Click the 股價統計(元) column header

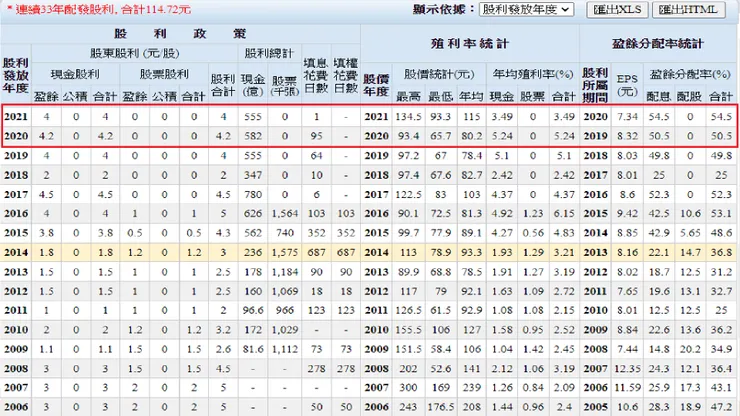[x=439, y=74]
